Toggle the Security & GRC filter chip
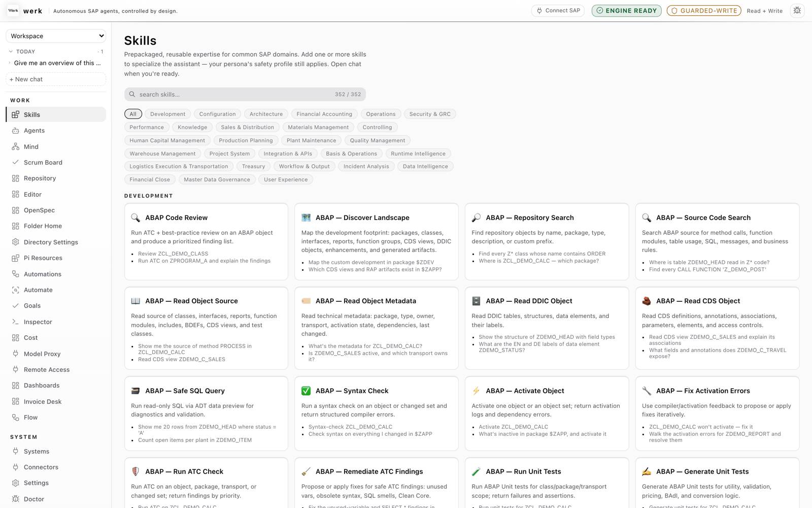 pyautogui.click(x=430, y=114)
